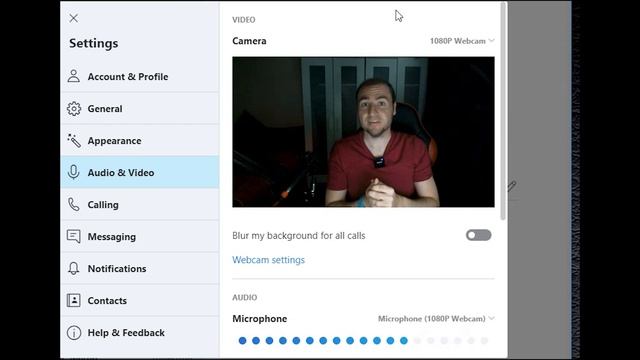Screen dimensions: 640x360
Task: Open Messaging settings
Action: (140, 236)
